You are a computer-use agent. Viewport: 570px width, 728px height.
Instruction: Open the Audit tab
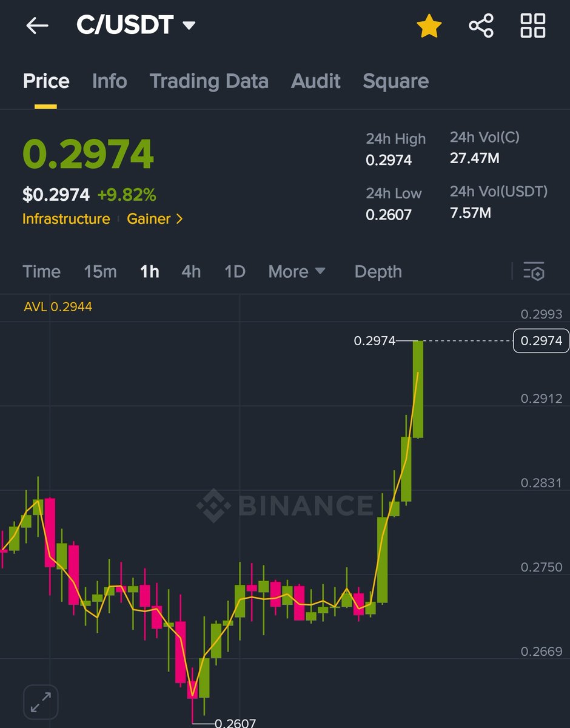click(x=315, y=81)
